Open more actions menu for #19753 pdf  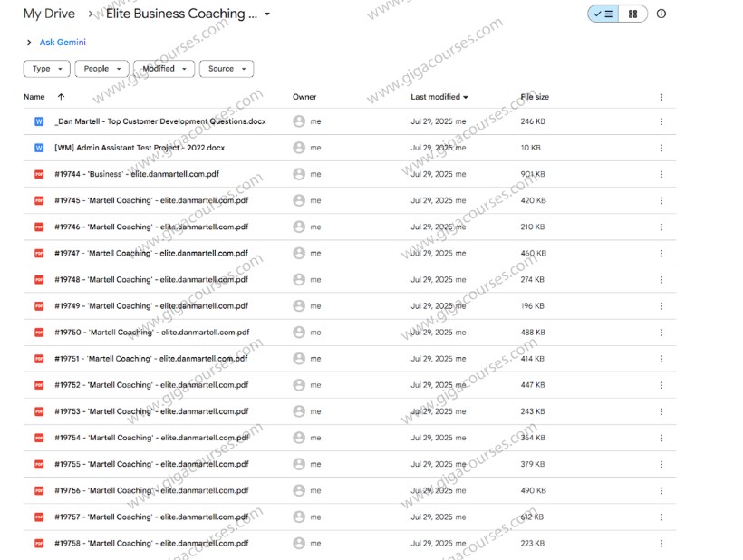tap(661, 411)
